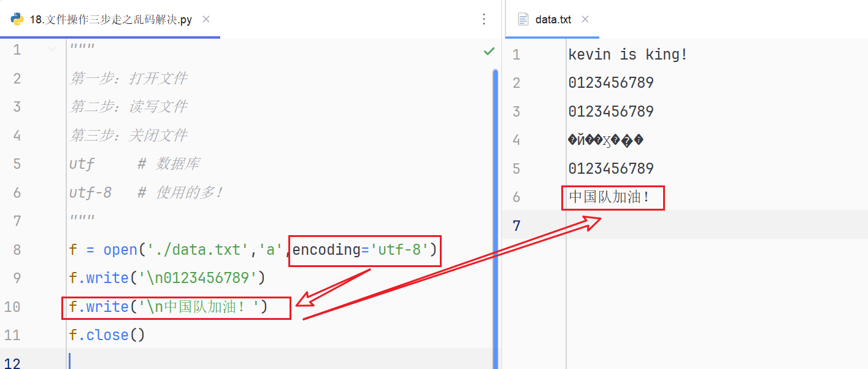Open the editor tabs three-dot options menu

click(x=484, y=20)
